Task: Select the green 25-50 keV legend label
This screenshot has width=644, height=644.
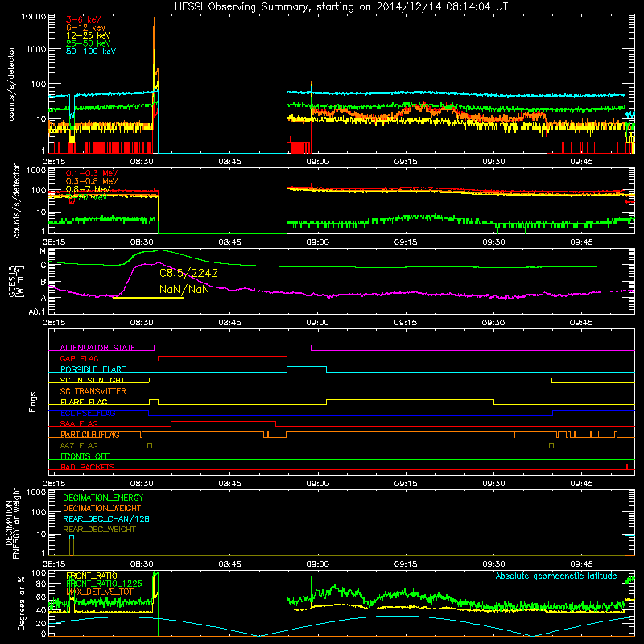Action: click(x=89, y=43)
